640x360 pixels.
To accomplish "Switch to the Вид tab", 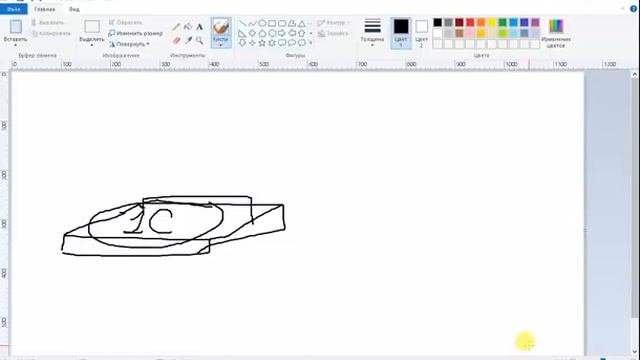I will point(74,9).
